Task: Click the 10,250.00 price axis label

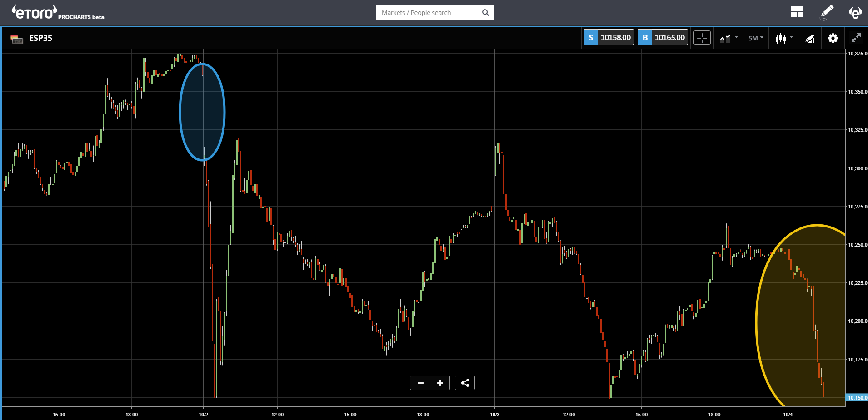Action: click(857, 245)
